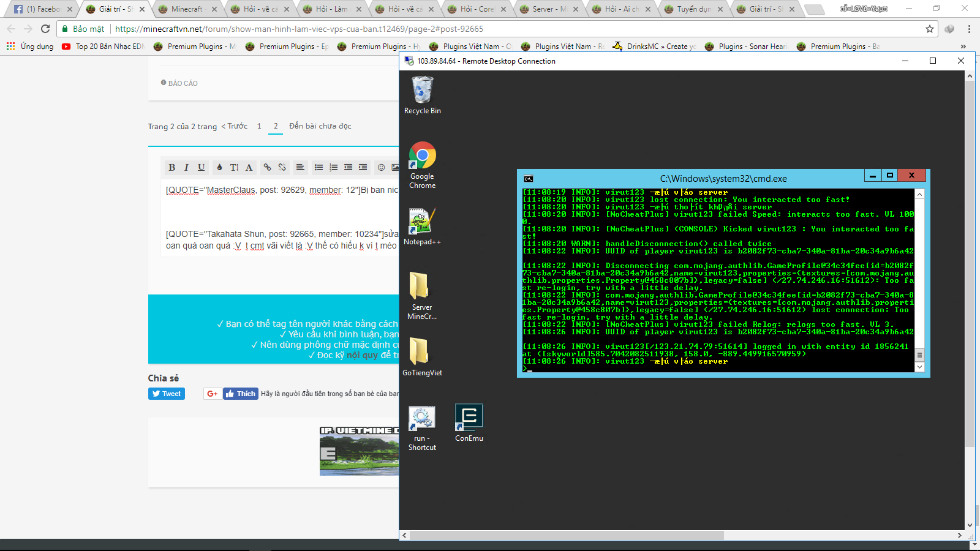Screen dimensions: 980x551
Task: Go to the previous page via Trước
Action: coord(235,126)
